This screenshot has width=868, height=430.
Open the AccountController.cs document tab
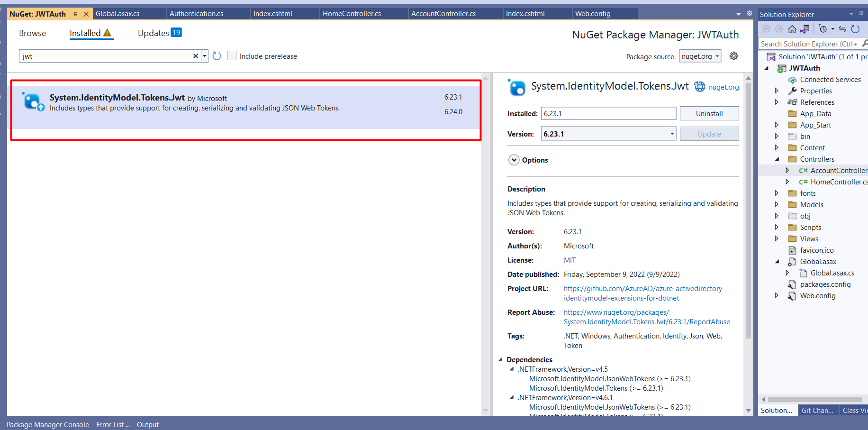tap(443, 14)
